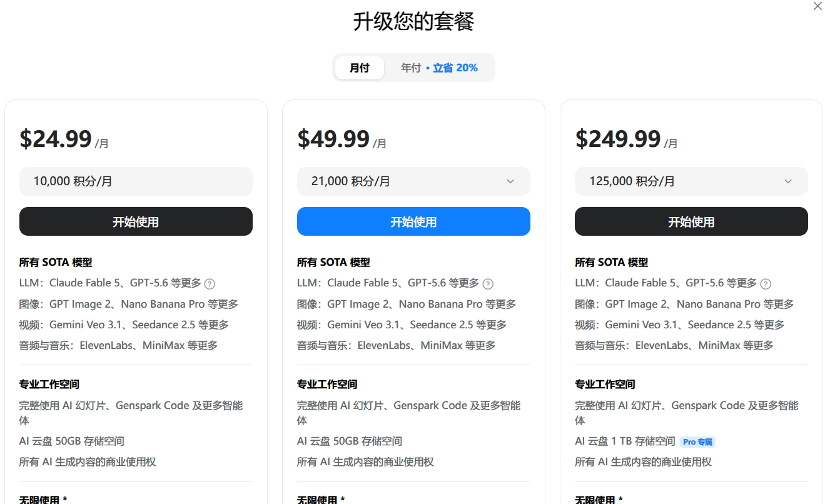Viewport: 830px width, 504px height.
Task: Click the blue 开始使用 button for $49.99
Action: pos(413,221)
